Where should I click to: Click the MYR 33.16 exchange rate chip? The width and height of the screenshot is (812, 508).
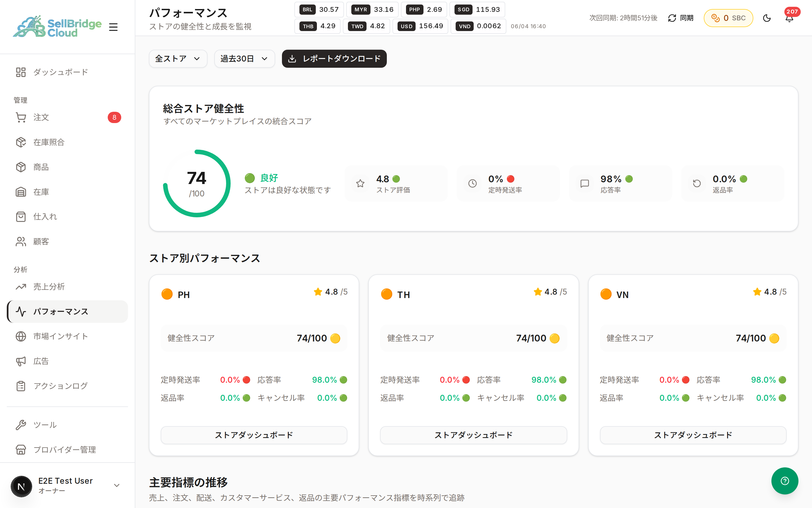pos(372,10)
